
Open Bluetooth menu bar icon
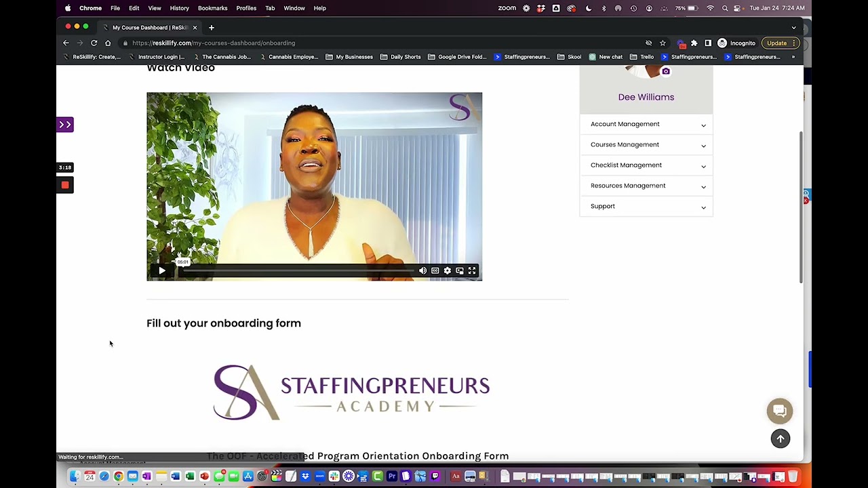[x=604, y=8]
